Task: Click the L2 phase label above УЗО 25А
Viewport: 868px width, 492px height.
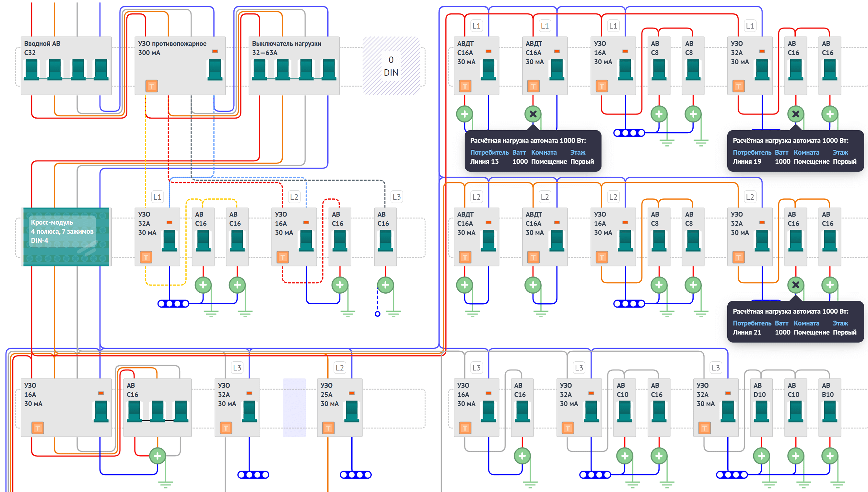Action: pos(339,368)
